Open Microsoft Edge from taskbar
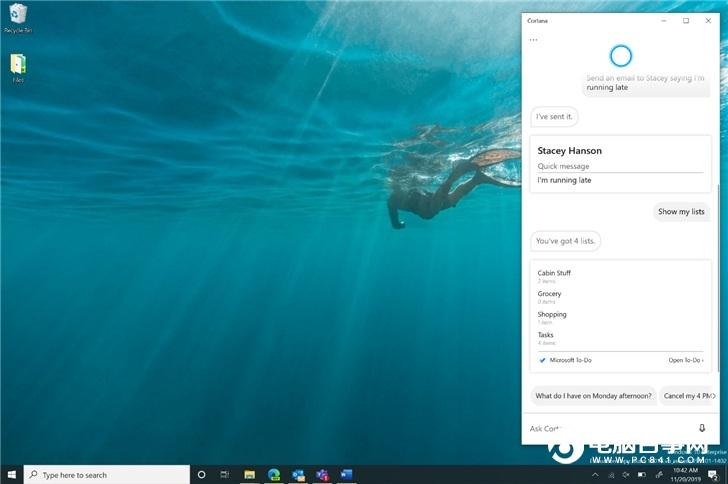 pos(273,474)
